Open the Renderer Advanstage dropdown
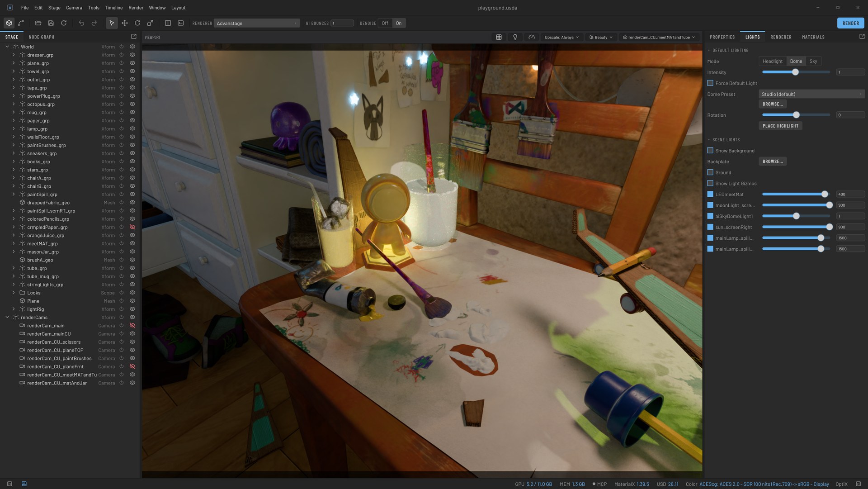The image size is (868, 489). point(256,23)
